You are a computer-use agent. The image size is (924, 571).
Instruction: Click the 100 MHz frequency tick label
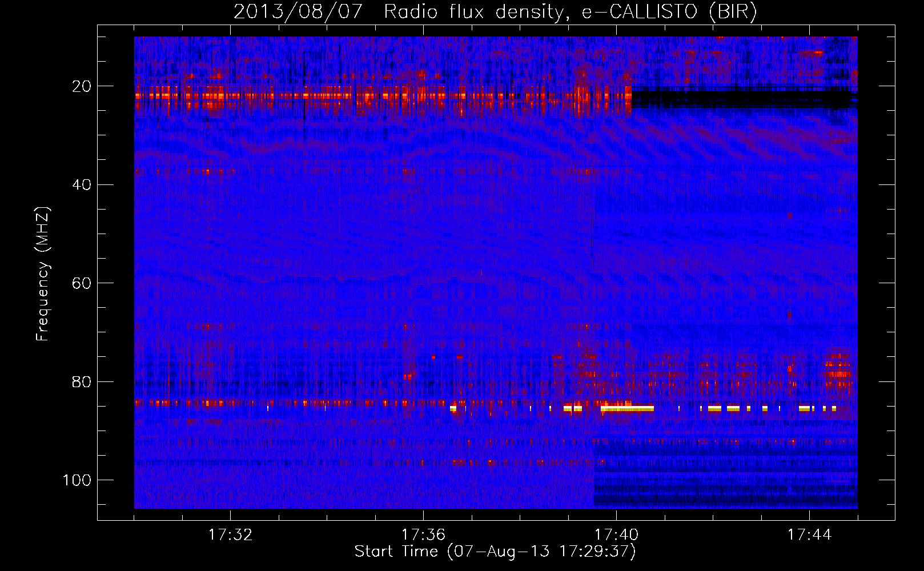tap(77, 480)
